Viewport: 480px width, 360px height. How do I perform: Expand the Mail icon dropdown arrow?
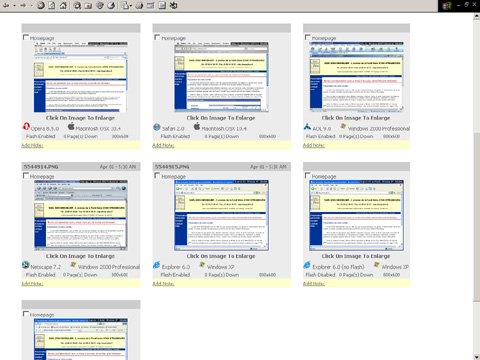coord(131,6)
